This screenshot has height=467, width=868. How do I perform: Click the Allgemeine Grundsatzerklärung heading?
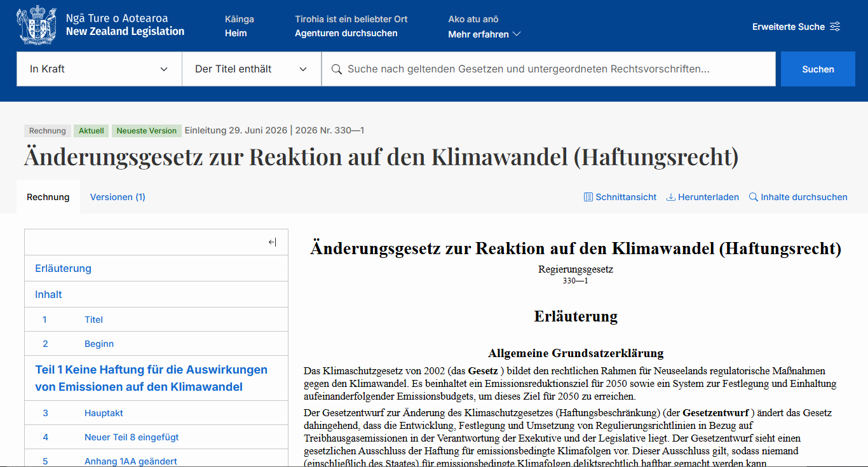point(576,353)
